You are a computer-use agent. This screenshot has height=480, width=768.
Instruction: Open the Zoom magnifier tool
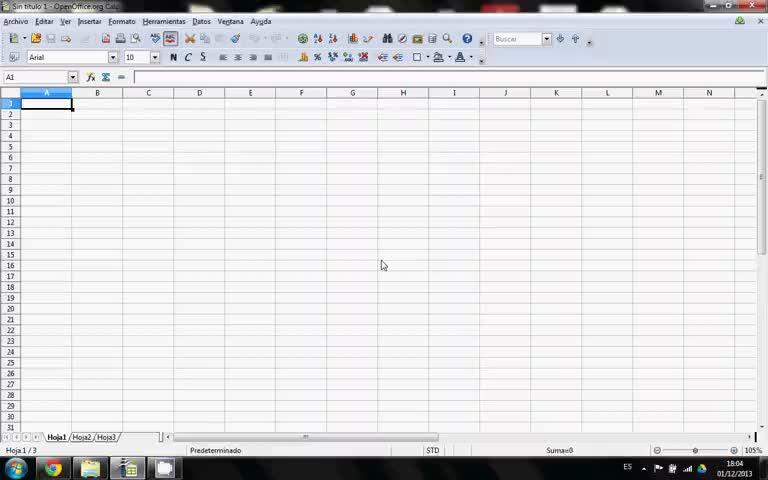(447, 38)
